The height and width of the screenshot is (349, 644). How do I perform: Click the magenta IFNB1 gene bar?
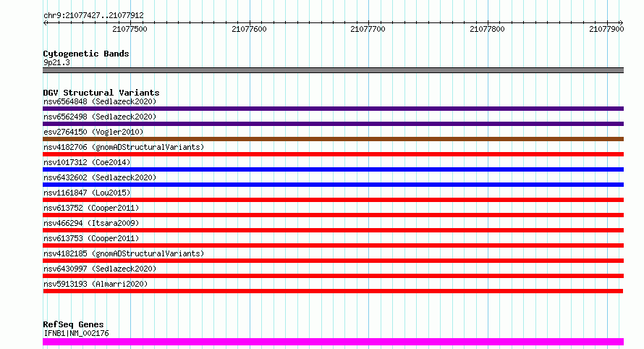[333, 342]
